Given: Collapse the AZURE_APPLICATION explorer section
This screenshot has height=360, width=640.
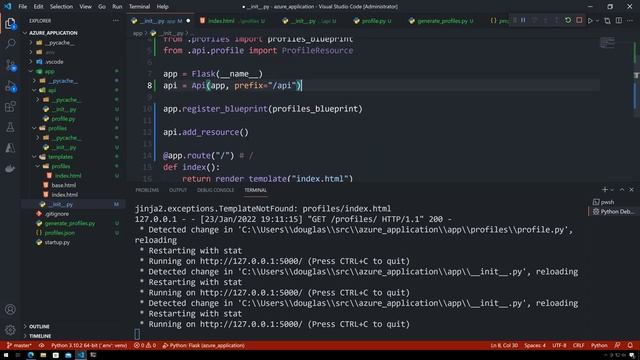Looking at the screenshot, I should (53, 33).
